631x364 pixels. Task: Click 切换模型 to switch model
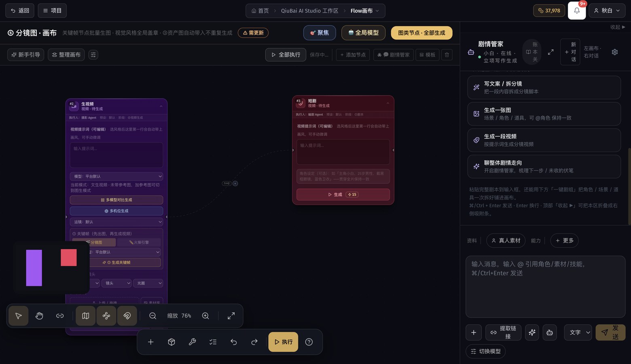tap(485, 351)
